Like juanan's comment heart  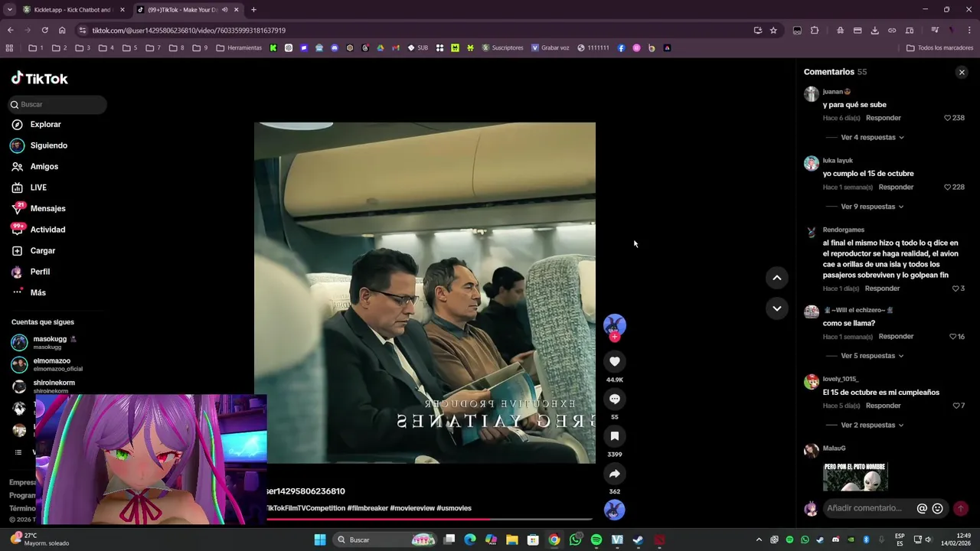(947, 118)
